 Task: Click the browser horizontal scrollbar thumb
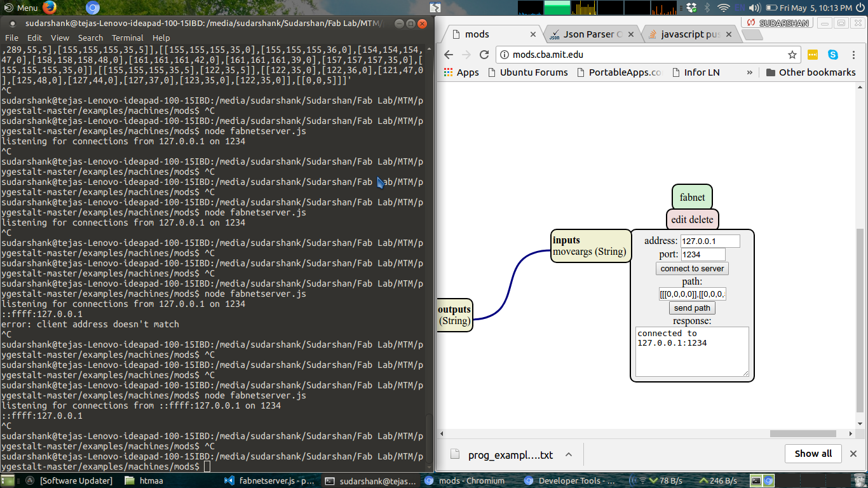(x=803, y=434)
